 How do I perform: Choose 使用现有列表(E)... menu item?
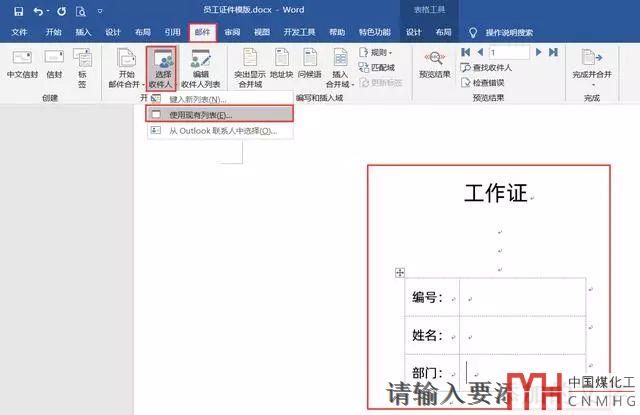pos(220,114)
